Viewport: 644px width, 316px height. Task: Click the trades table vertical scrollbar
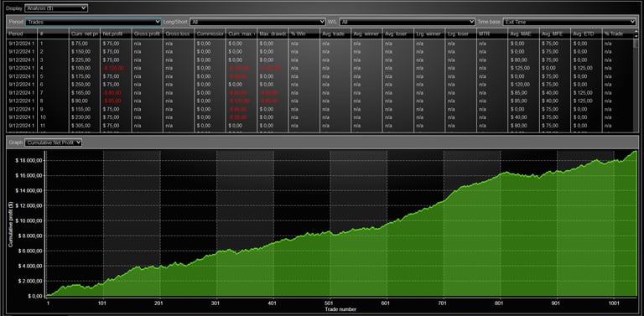(x=636, y=85)
